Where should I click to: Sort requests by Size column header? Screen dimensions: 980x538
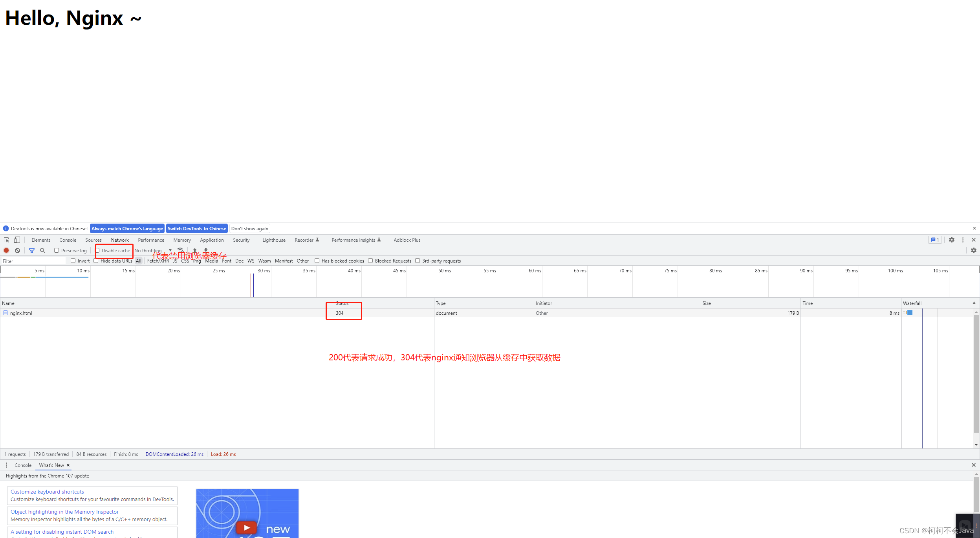click(x=751, y=303)
